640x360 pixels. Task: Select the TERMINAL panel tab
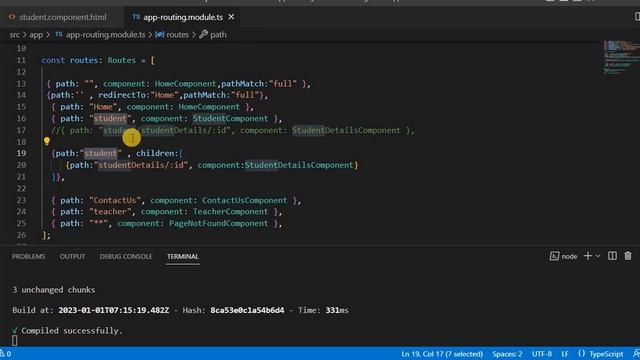pos(182,256)
